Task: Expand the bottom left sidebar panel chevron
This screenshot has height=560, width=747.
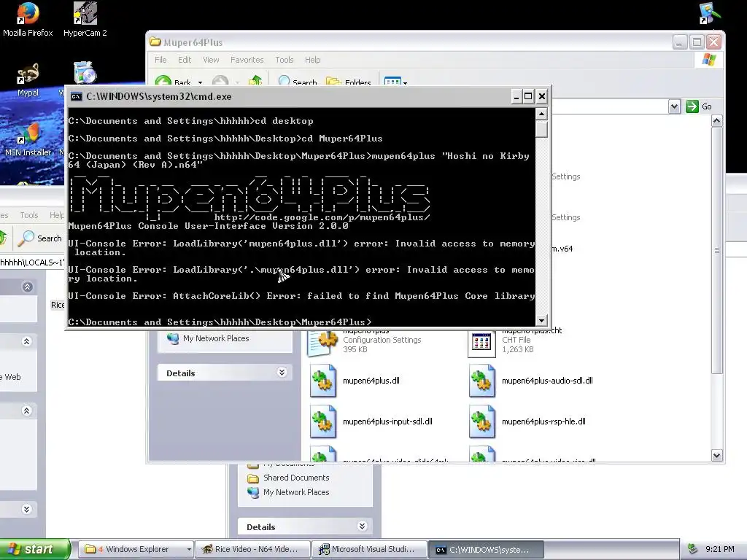Action: coord(27,509)
